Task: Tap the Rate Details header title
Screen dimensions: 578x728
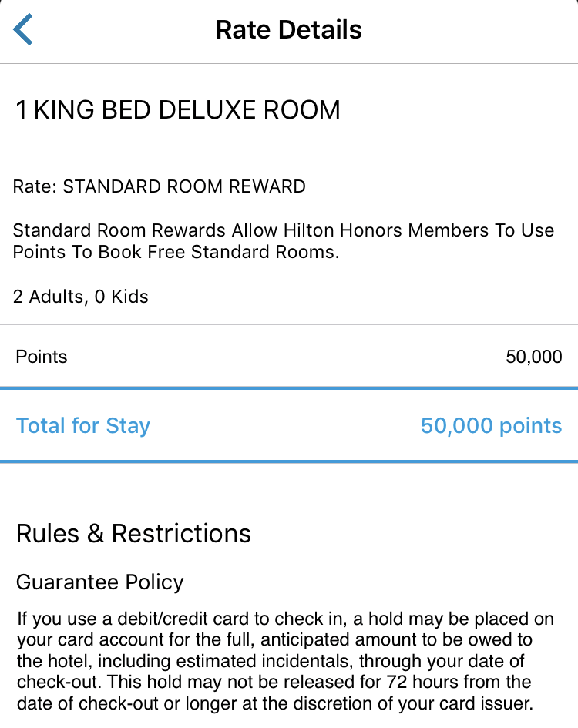Action: point(289,30)
